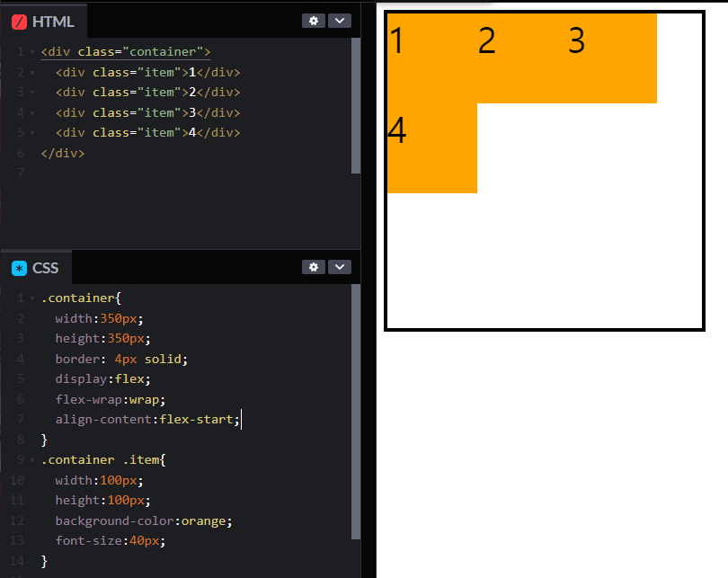Collapse the fold arrow on HTML line 4

click(x=32, y=113)
